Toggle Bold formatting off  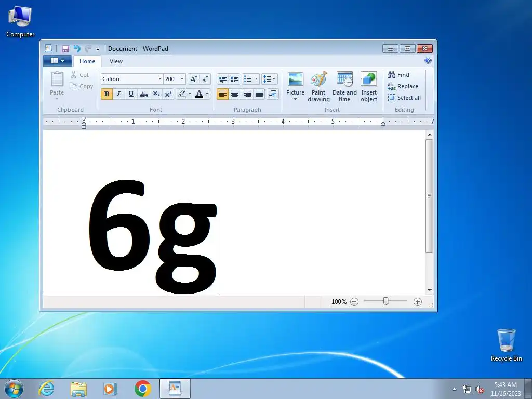(107, 94)
